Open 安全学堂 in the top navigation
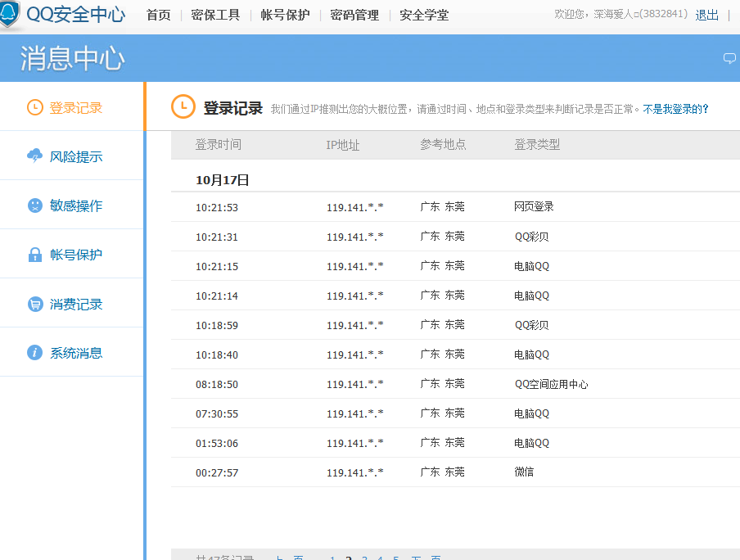Viewport: 740px width, 560px height. tap(424, 15)
